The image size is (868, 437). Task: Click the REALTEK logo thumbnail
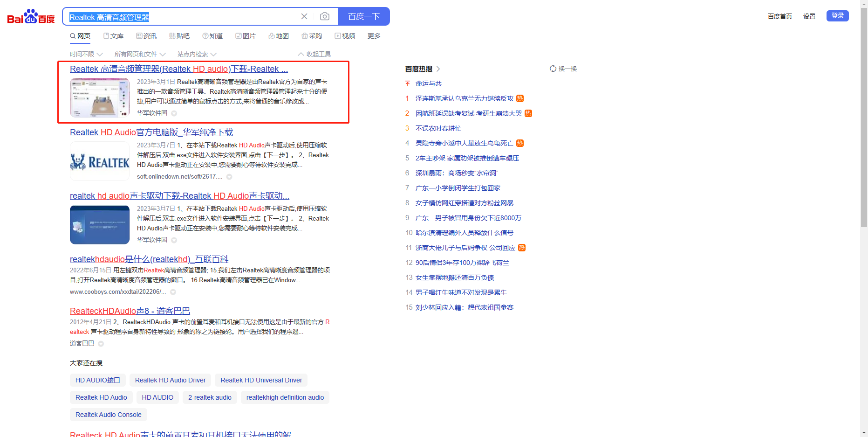click(100, 161)
